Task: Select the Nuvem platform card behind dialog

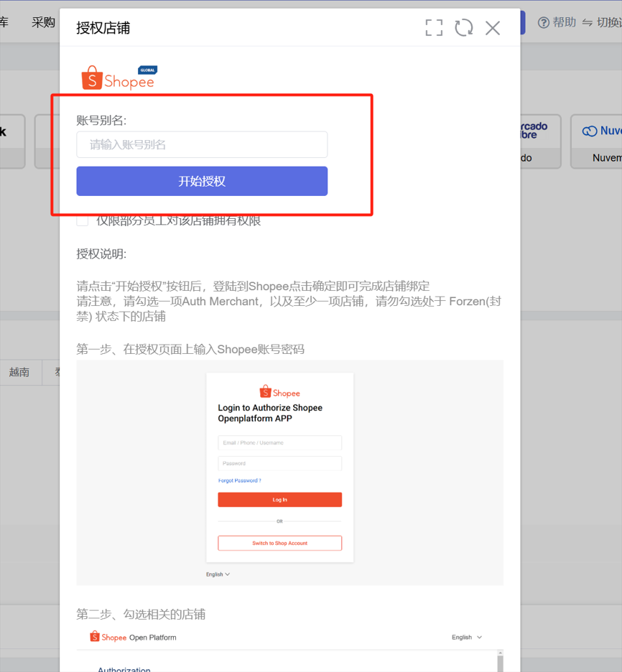Action: tap(597, 141)
